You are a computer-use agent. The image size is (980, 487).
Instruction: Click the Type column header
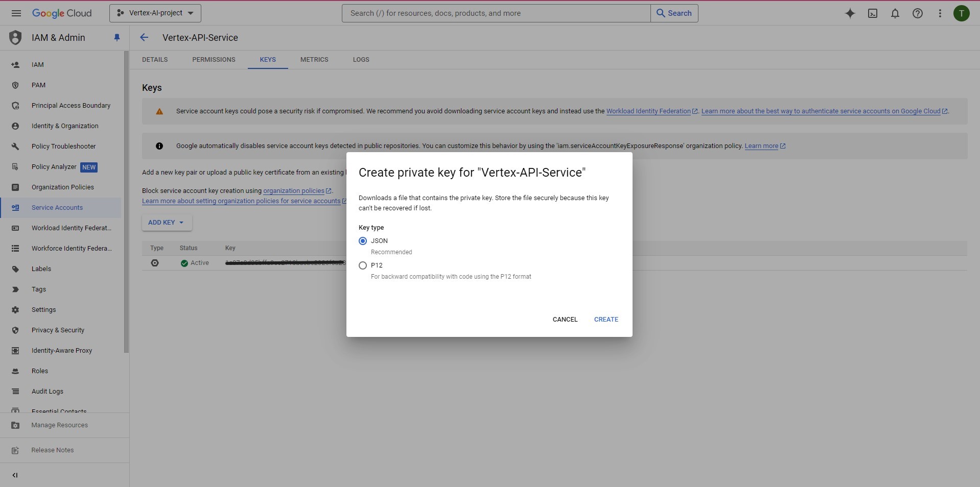point(157,248)
